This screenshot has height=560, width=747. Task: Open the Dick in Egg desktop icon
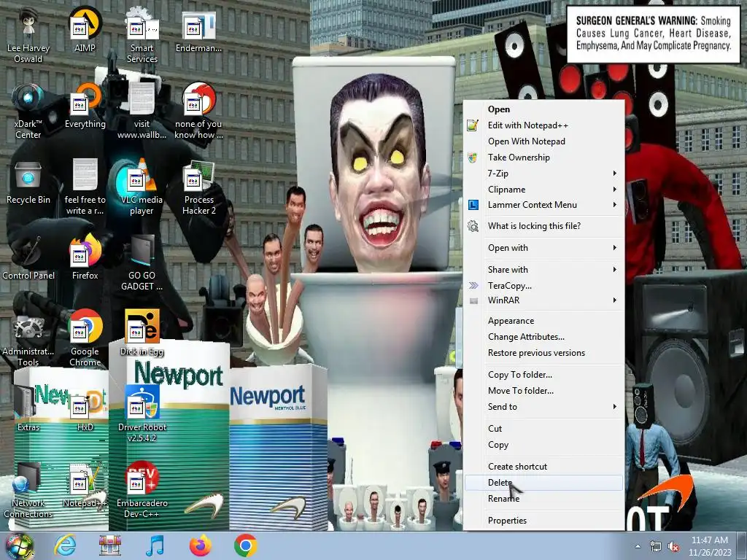click(x=142, y=332)
